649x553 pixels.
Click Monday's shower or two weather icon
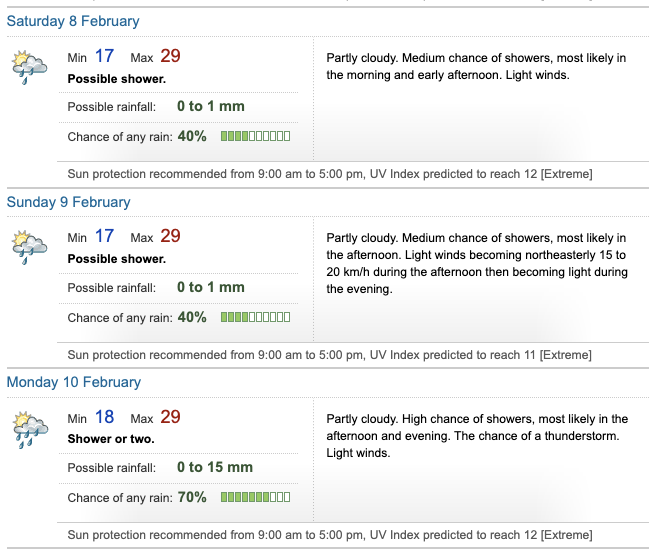click(x=30, y=428)
